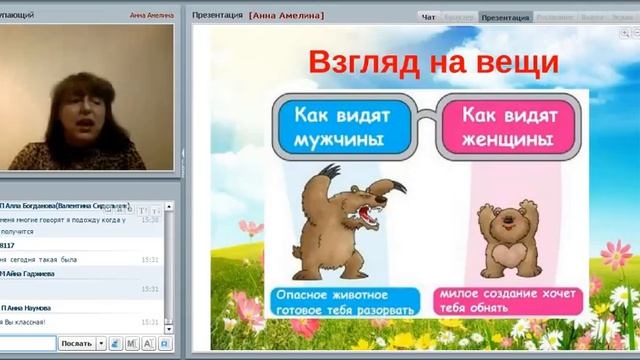The image size is (640, 360).
Task: Select presenter name 'Анна Амелина' above webcam
Action: pos(152,16)
